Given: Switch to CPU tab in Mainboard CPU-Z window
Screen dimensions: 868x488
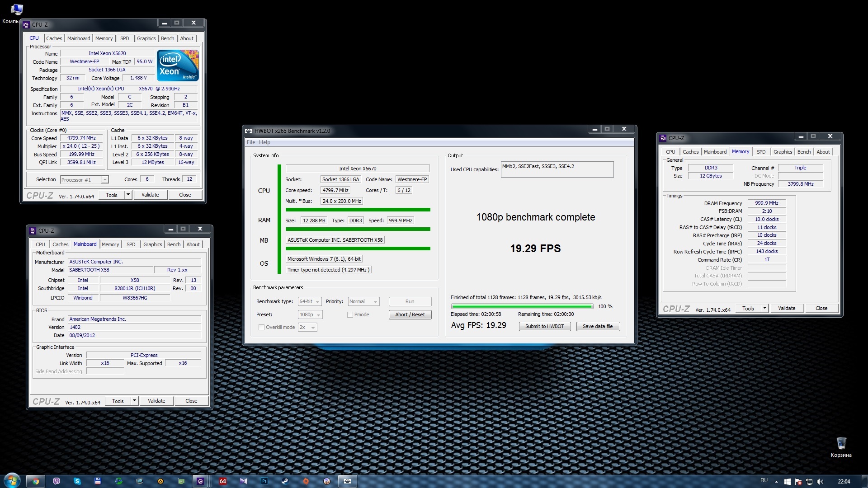Looking at the screenshot, I should [x=40, y=244].
